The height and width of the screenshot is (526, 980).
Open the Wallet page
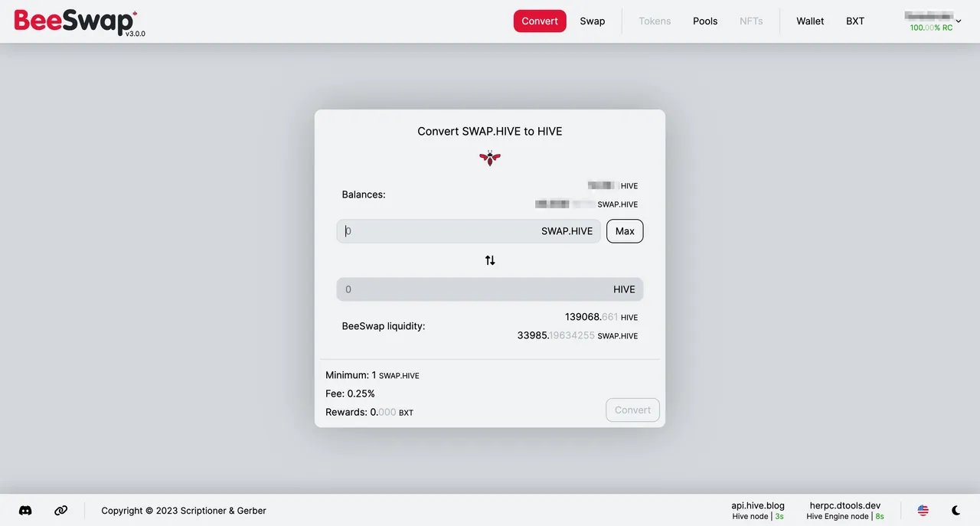click(810, 21)
